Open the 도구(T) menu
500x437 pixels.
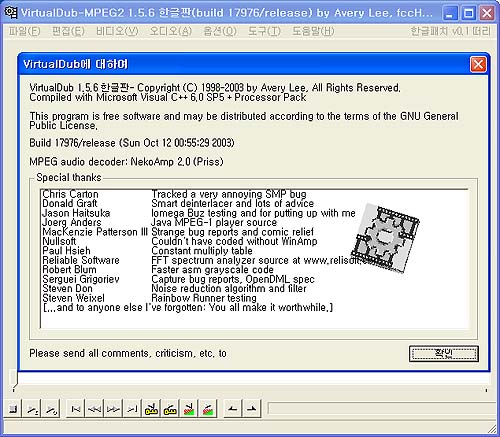[x=264, y=31]
